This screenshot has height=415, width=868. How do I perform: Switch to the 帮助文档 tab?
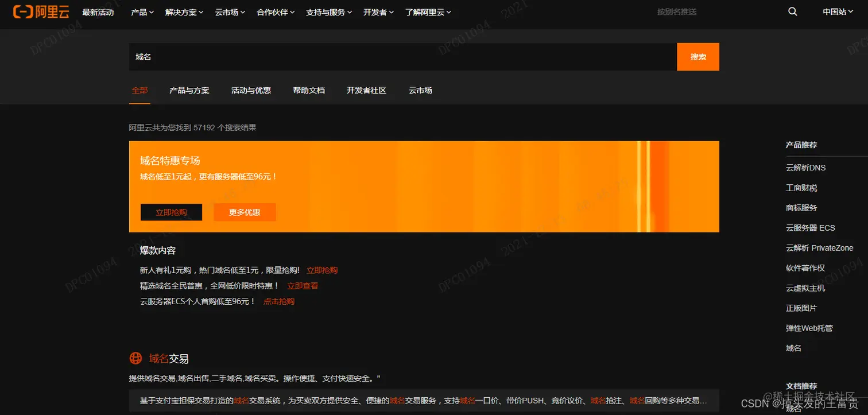pyautogui.click(x=309, y=90)
